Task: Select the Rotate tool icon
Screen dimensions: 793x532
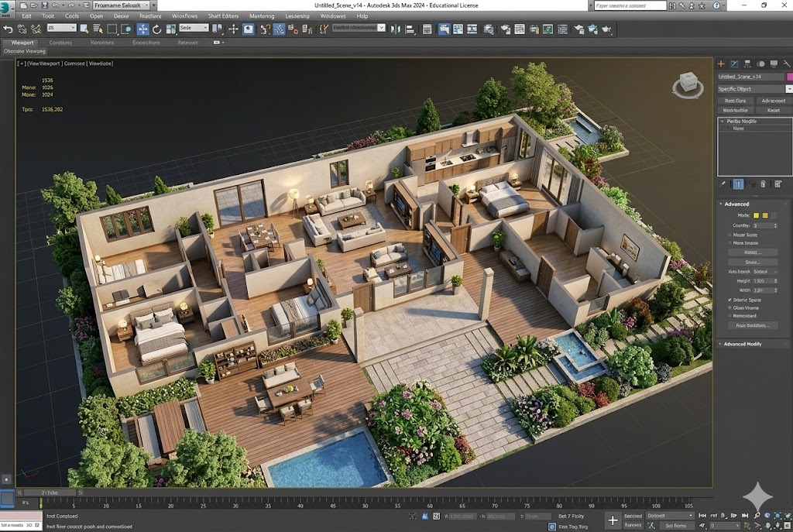Action: pyautogui.click(x=157, y=29)
